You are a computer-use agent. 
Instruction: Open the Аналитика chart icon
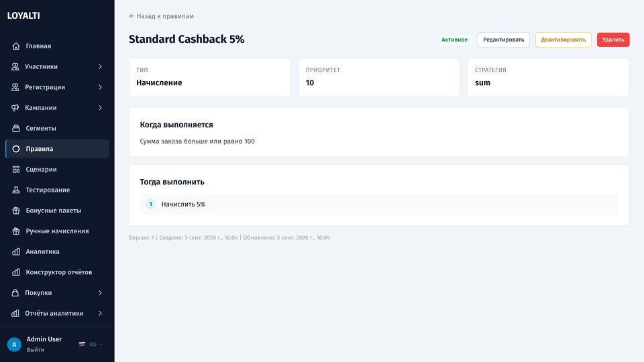tap(16, 251)
